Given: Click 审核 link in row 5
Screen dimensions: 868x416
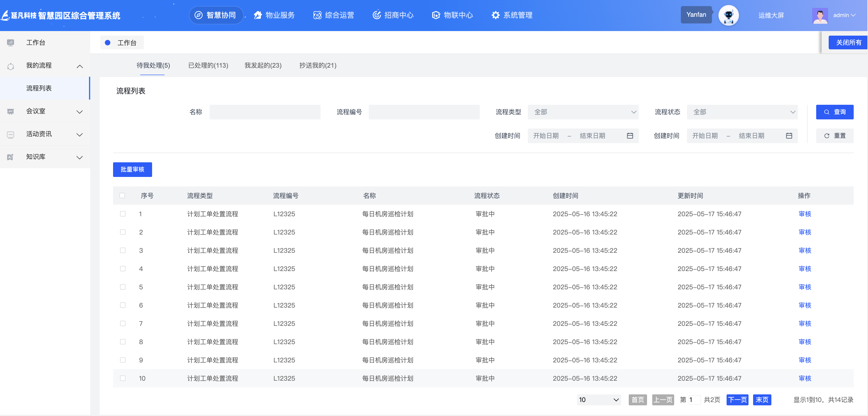Looking at the screenshot, I should click(x=805, y=287).
